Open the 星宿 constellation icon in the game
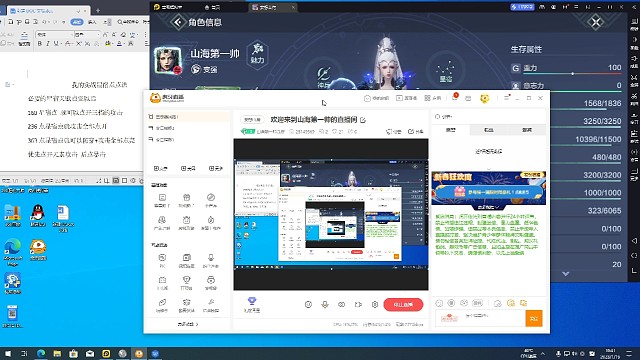The width and height of the screenshot is (640, 360). [445, 71]
